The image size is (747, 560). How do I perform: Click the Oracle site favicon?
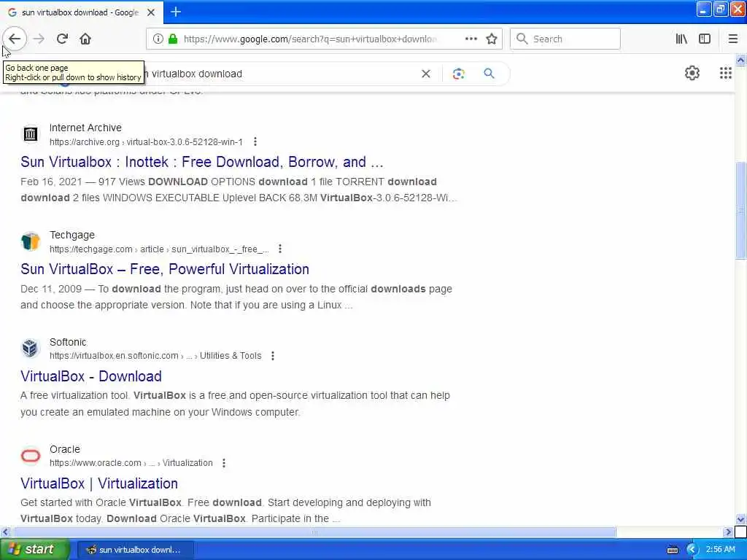click(x=31, y=455)
